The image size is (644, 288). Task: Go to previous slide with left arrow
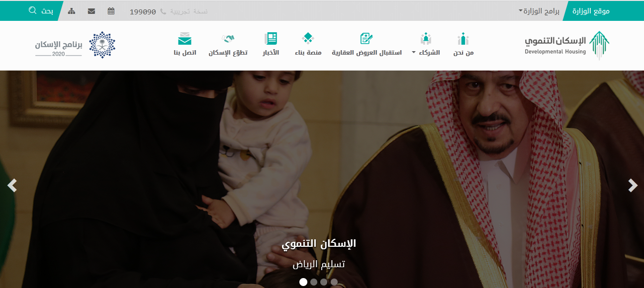12,185
